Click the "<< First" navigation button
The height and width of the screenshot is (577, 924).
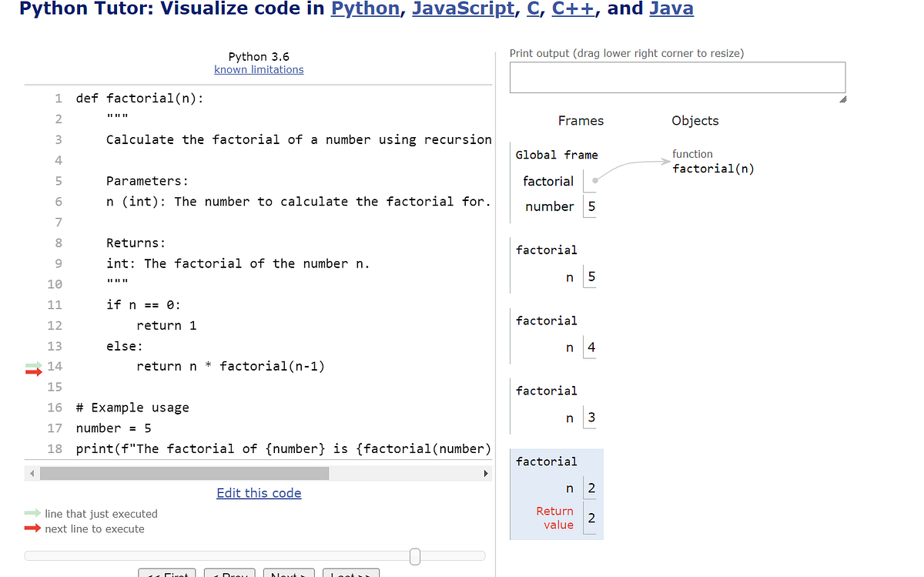166,574
